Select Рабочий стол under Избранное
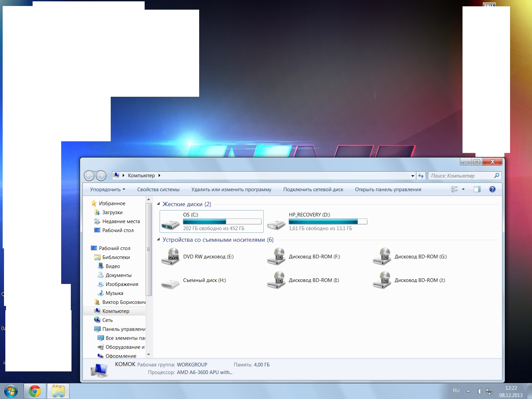 pos(118,230)
